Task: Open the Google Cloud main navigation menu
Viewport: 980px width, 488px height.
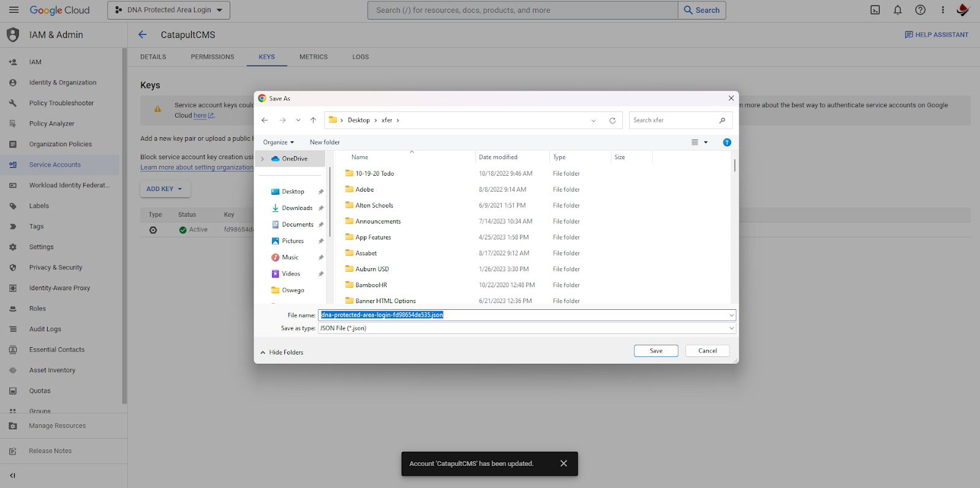Action: pyautogui.click(x=14, y=10)
